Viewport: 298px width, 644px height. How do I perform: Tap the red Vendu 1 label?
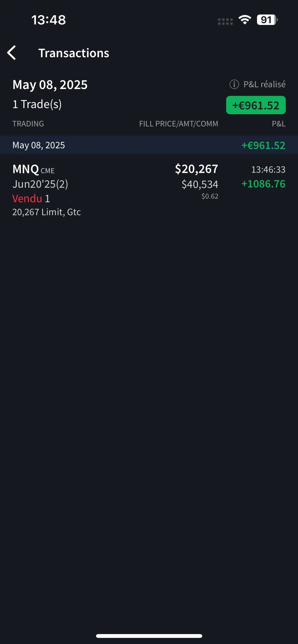[31, 199]
